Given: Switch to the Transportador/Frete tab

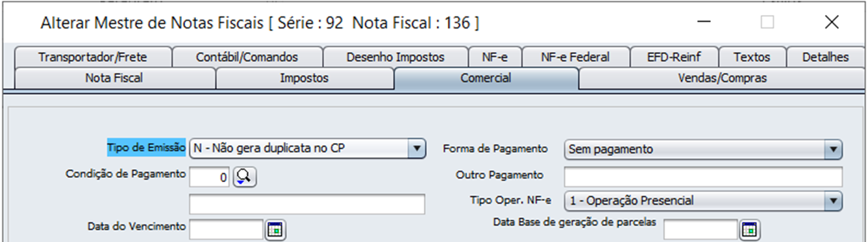Looking at the screenshot, I should coord(92,57).
